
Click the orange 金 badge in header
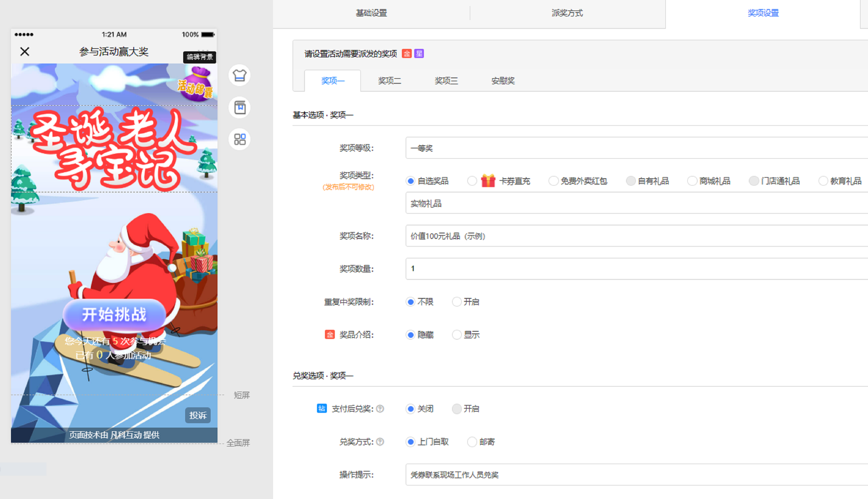pyautogui.click(x=407, y=54)
